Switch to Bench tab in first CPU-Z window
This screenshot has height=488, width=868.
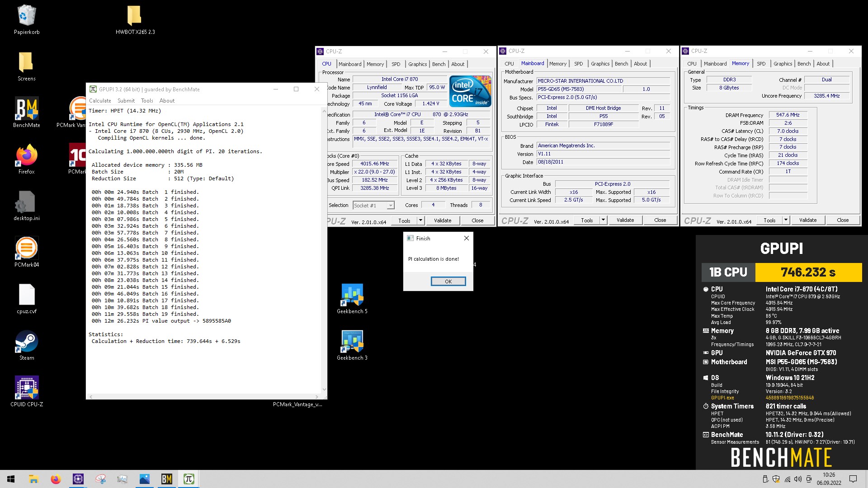click(x=439, y=64)
